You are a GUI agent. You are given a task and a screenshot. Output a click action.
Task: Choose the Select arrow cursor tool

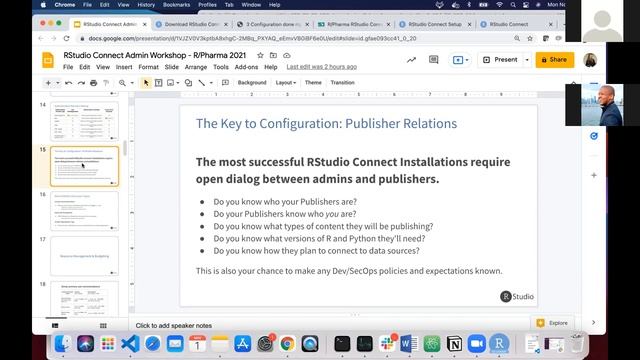click(x=146, y=83)
